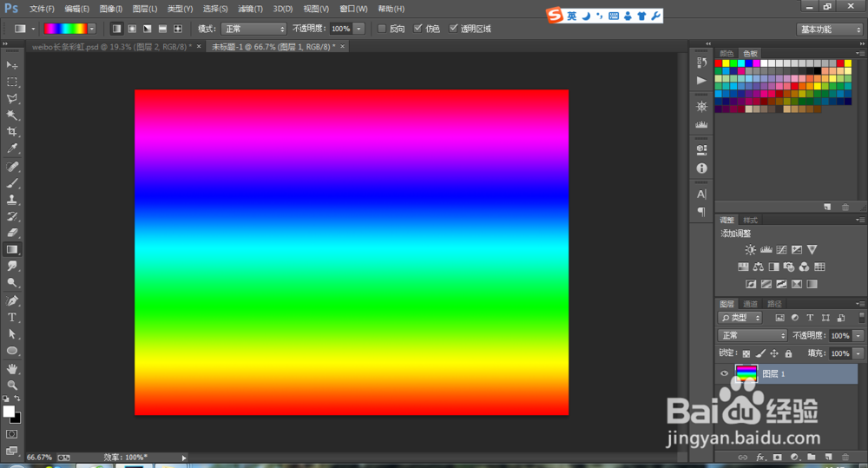Toggle the 仿色 dither checkbox

[x=418, y=29]
